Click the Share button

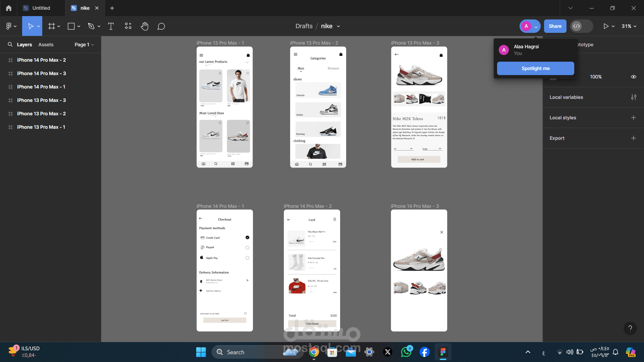(555, 26)
